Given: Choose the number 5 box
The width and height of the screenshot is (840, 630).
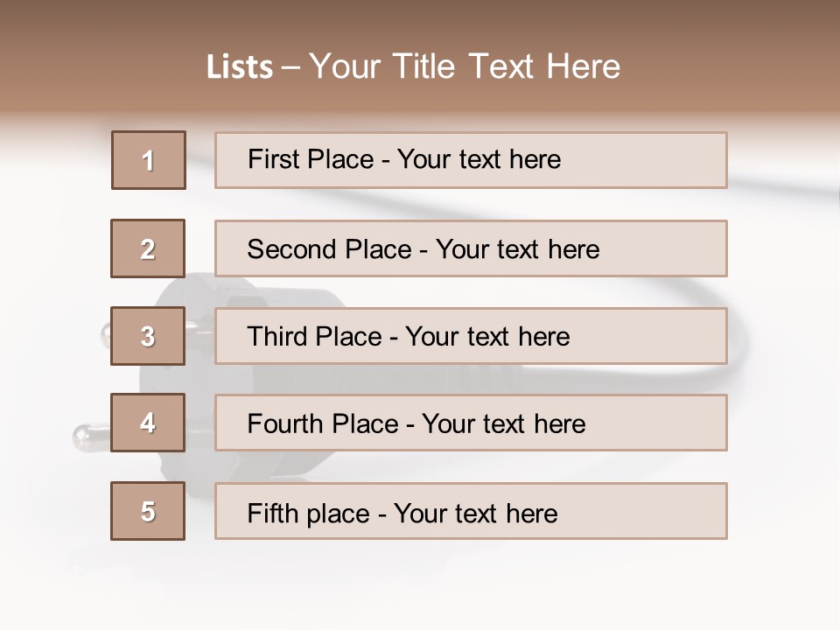Looking at the screenshot, I should click(149, 511).
